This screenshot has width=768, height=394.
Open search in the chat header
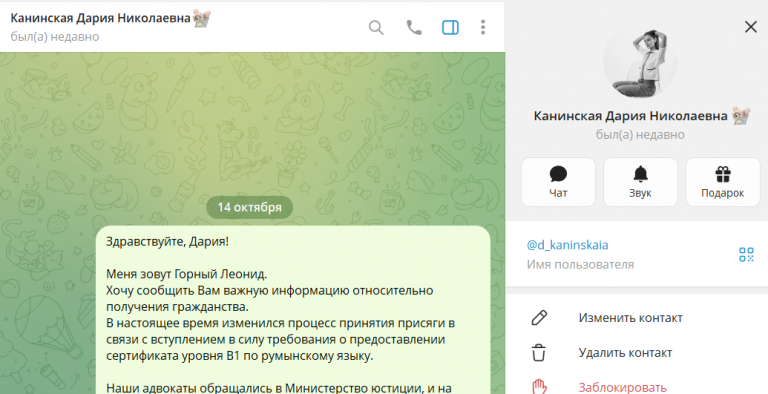pos(376,27)
